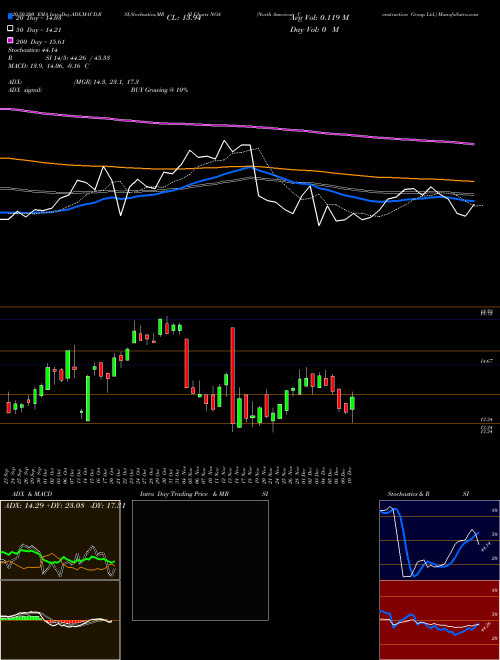Click the 'Avg Vol: 0.119 M' label

click(x=319, y=18)
